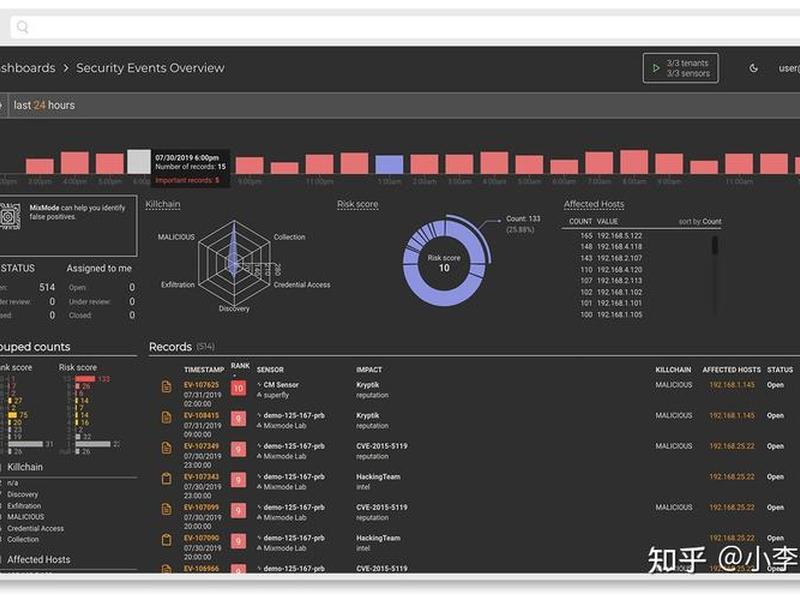Sort records by IMPACT column
This screenshot has height=600, width=800.
pyautogui.click(x=369, y=369)
